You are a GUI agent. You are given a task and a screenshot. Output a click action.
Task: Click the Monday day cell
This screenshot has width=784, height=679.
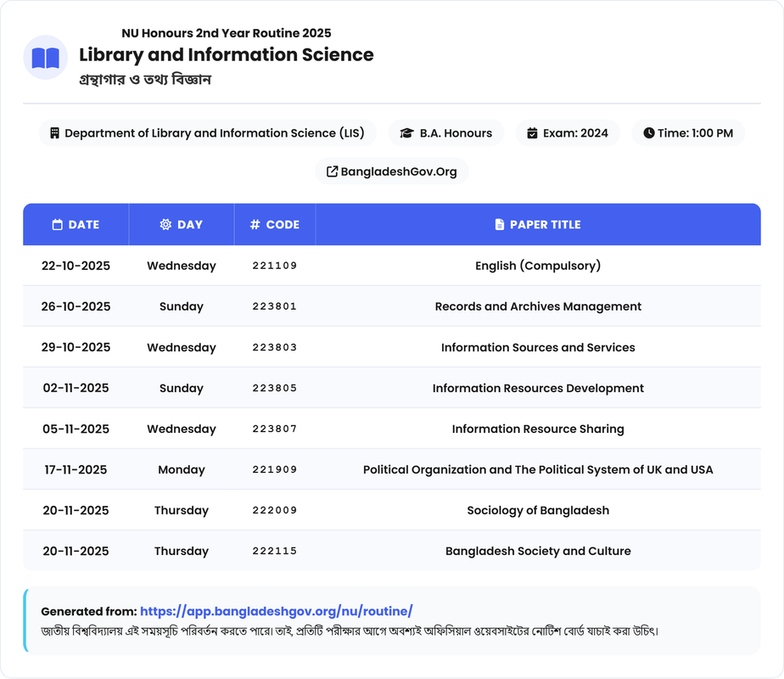tap(182, 470)
